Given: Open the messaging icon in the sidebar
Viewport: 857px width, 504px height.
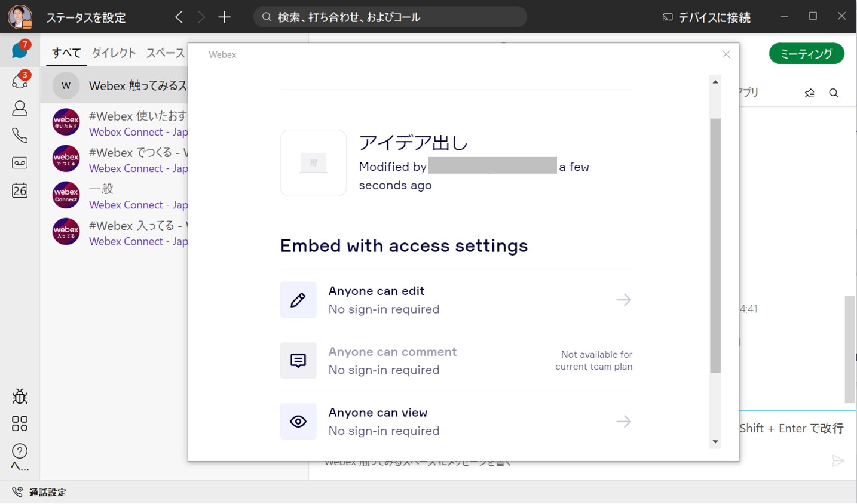Looking at the screenshot, I should pyautogui.click(x=20, y=50).
